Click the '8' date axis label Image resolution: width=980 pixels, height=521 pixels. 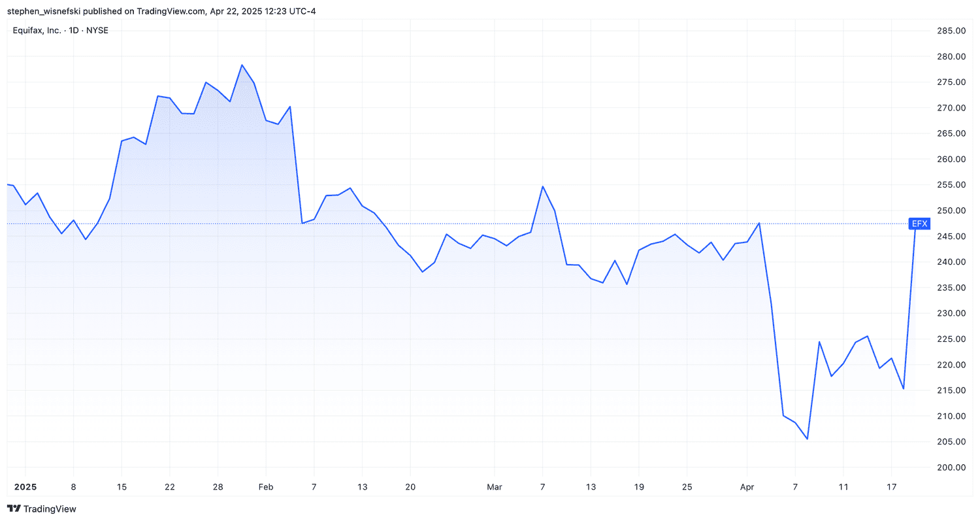point(73,488)
